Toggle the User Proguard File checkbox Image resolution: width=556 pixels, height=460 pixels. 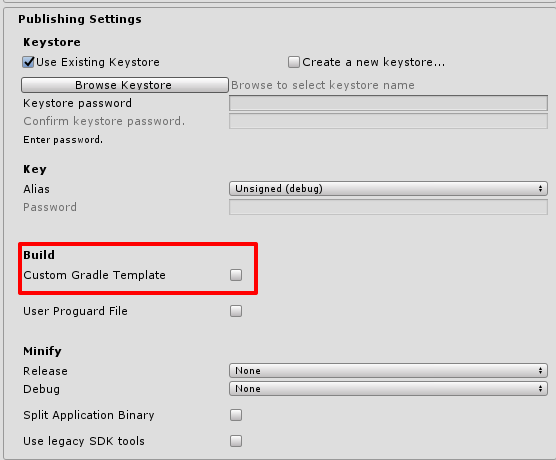click(236, 311)
